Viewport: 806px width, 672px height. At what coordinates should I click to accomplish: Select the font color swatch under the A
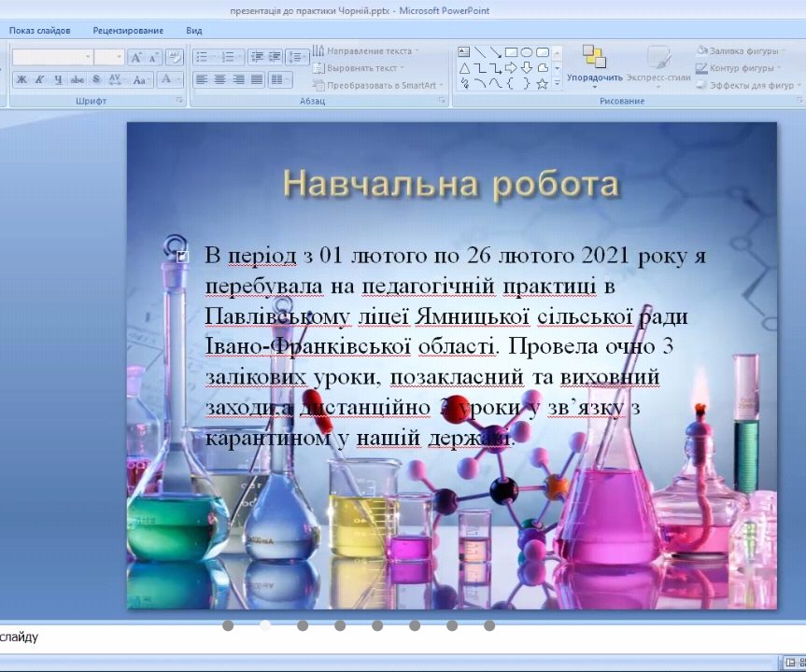(166, 82)
